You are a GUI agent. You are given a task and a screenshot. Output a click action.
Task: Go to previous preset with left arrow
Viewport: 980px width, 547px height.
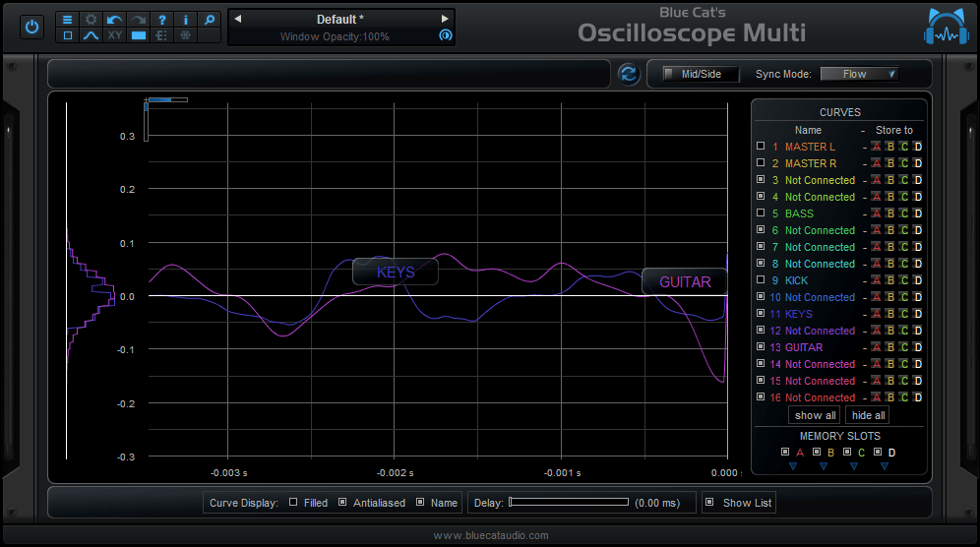238,19
